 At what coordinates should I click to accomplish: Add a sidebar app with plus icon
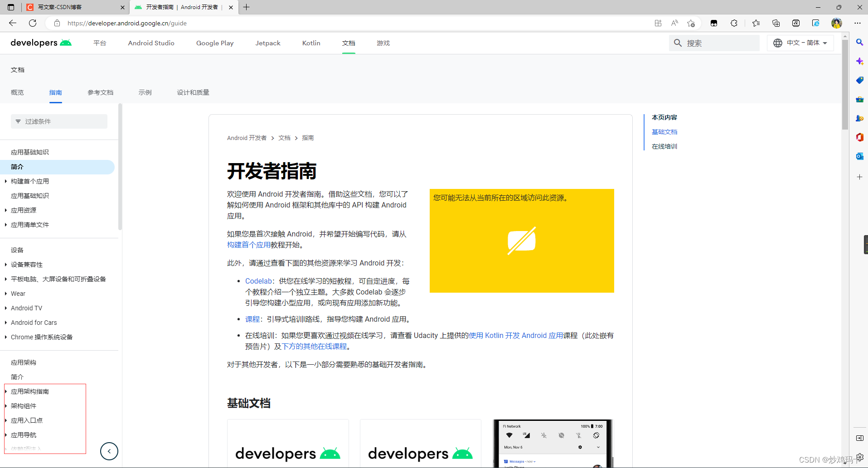click(859, 177)
